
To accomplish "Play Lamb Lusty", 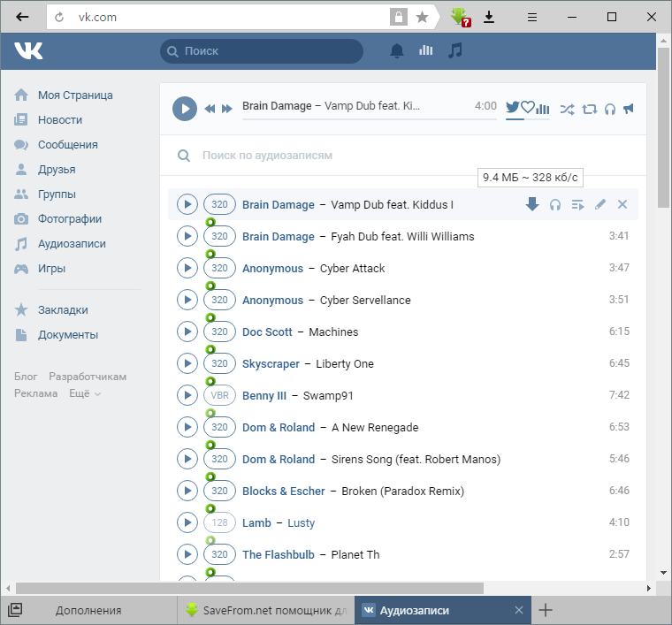I will tap(187, 522).
